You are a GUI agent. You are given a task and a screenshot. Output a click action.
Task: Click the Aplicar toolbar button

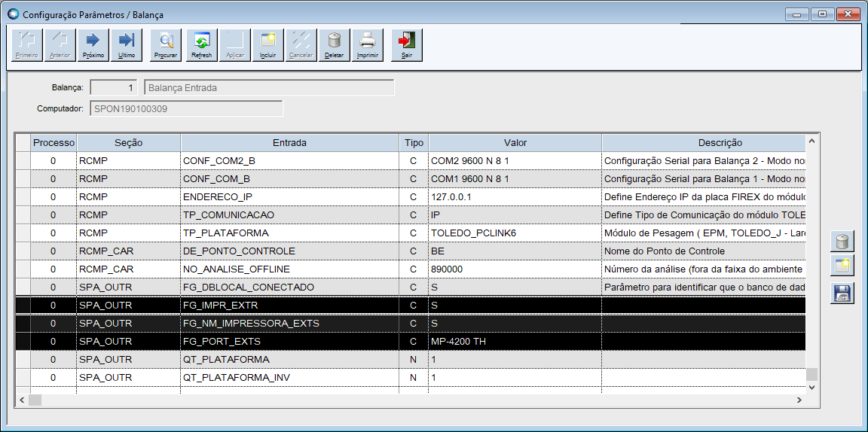click(235, 45)
